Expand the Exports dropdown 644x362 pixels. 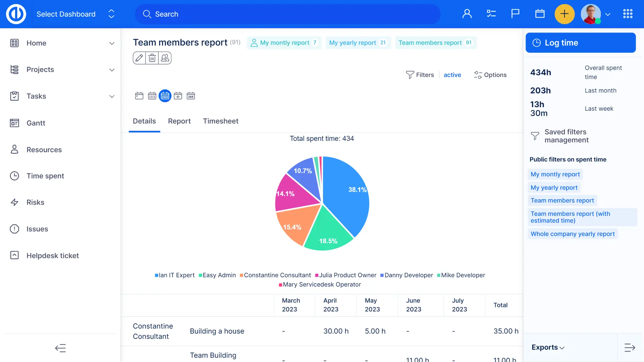(548, 348)
